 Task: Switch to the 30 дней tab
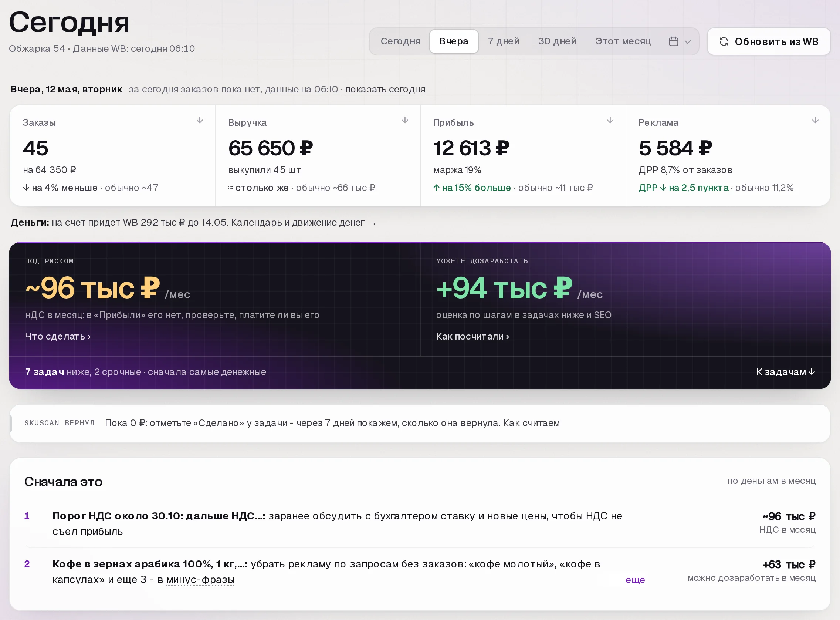tap(557, 41)
